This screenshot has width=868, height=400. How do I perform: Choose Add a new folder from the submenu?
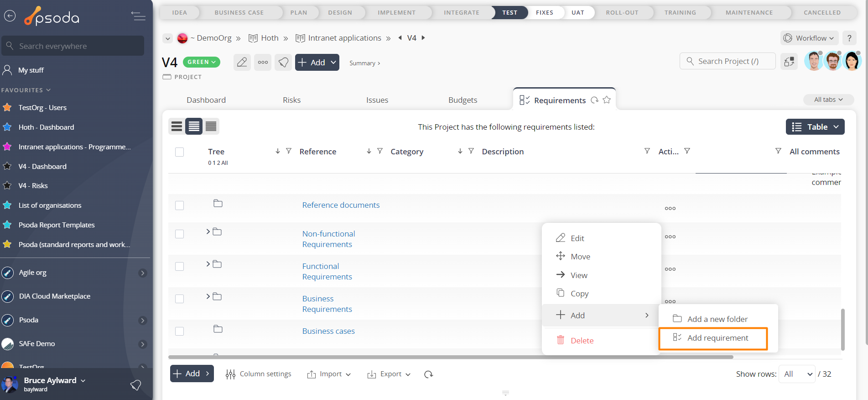[x=718, y=319]
